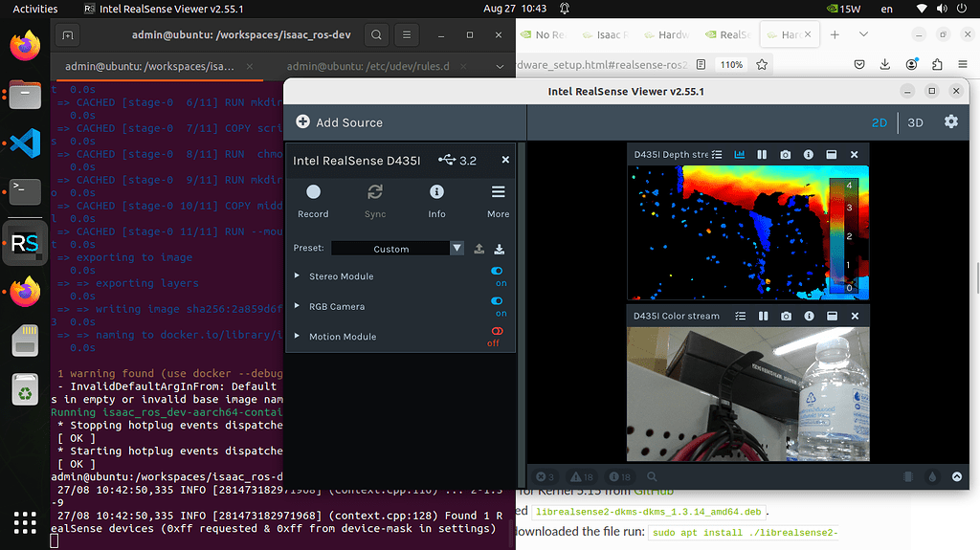This screenshot has width=980, height=550.
Task: Click Add Source button
Action: click(339, 122)
